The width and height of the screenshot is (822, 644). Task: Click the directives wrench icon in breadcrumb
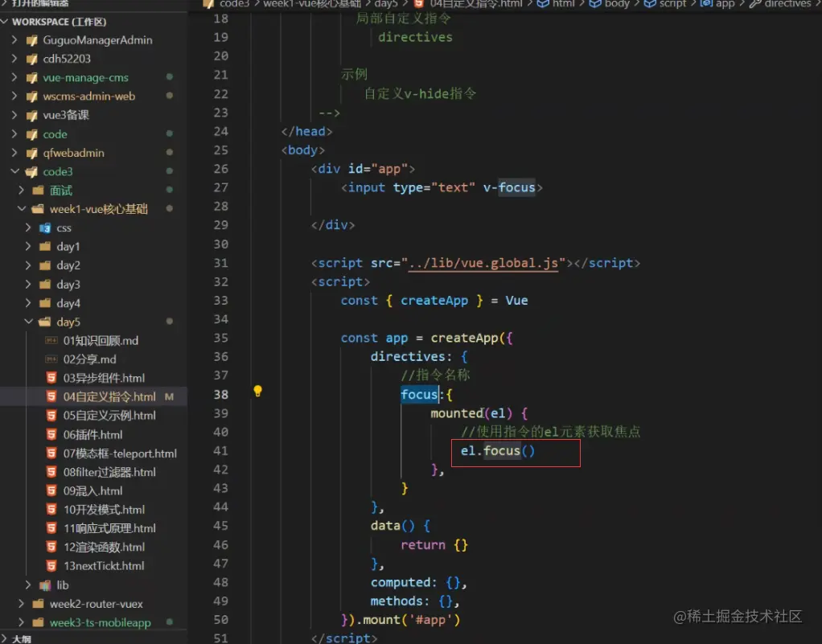pyautogui.click(x=755, y=4)
